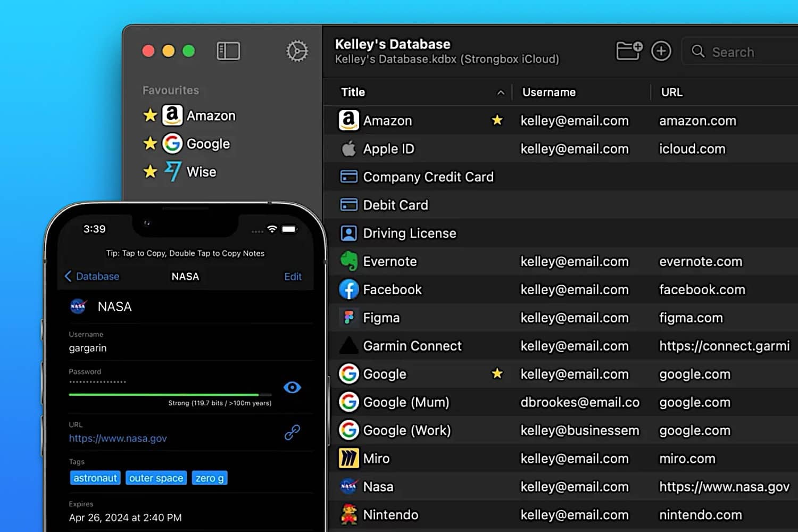Click the Nasa entry icon in table
Viewport: 798px width, 532px height.
349,486
